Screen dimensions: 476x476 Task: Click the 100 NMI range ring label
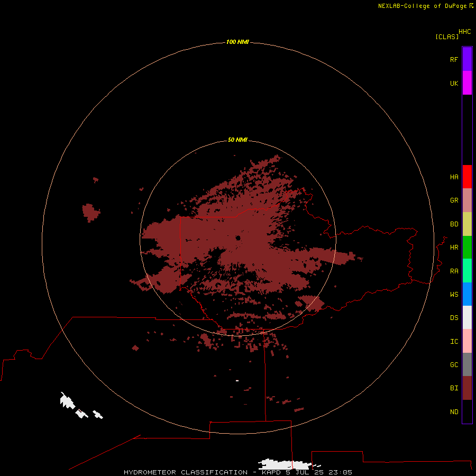(x=237, y=42)
